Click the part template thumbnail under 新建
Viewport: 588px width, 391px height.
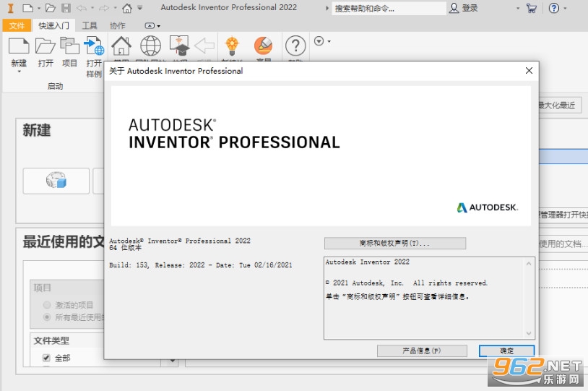click(x=56, y=180)
